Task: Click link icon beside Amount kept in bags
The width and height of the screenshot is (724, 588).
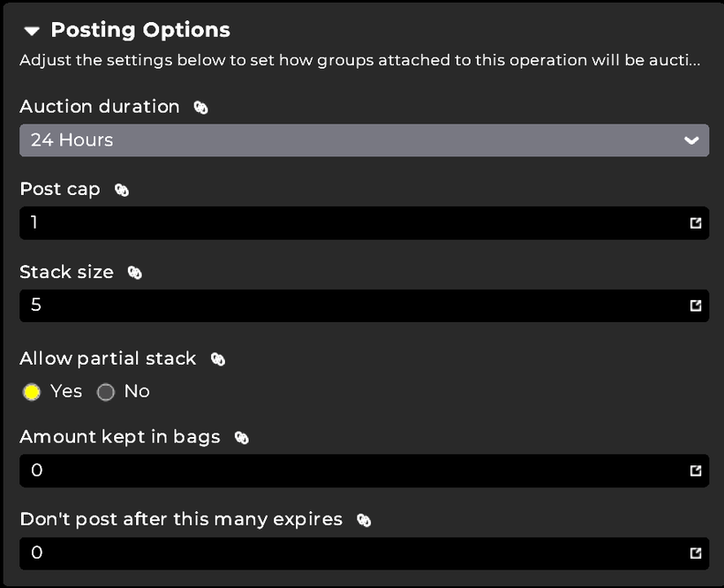Action: [241, 438]
